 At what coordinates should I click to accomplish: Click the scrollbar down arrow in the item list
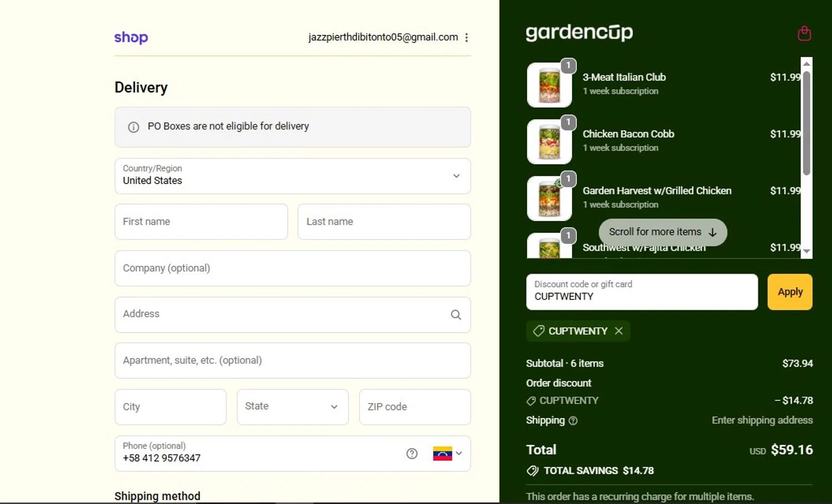tap(806, 251)
